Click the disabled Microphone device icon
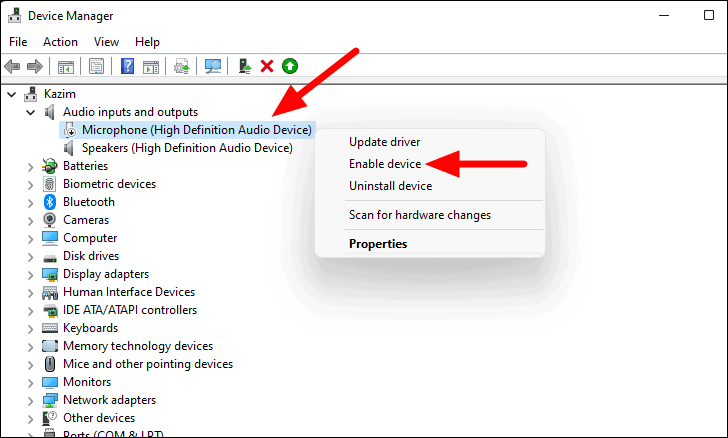This screenshot has width=728, height=438. [x=70, y=130]
